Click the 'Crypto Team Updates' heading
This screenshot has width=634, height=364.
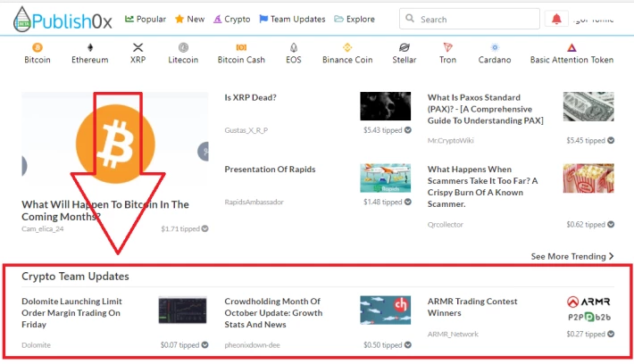pyautogui.click(x=75, y=277)
